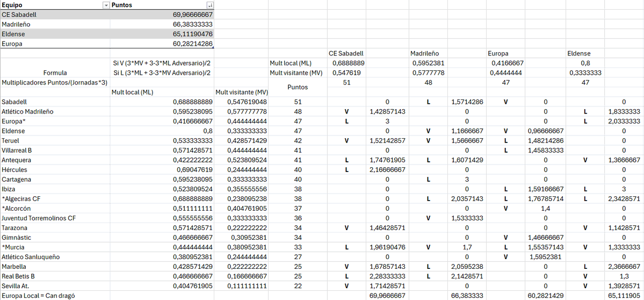Click the Juventud Torremolinos CF cell

55,218
